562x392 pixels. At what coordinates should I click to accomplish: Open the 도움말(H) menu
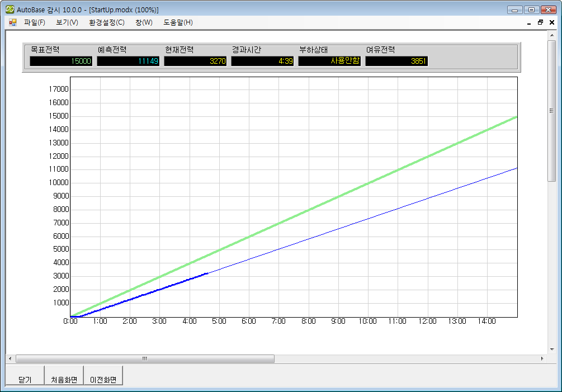point(178,22)
